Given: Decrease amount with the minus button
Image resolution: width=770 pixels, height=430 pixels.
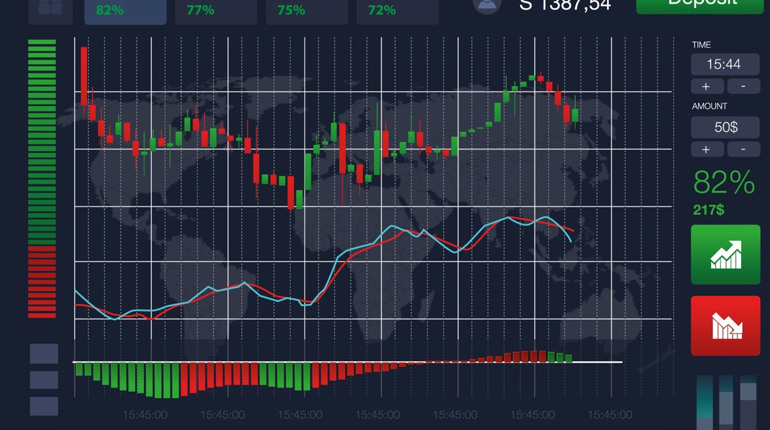Looking at the screenshot, I should point(743,149).
